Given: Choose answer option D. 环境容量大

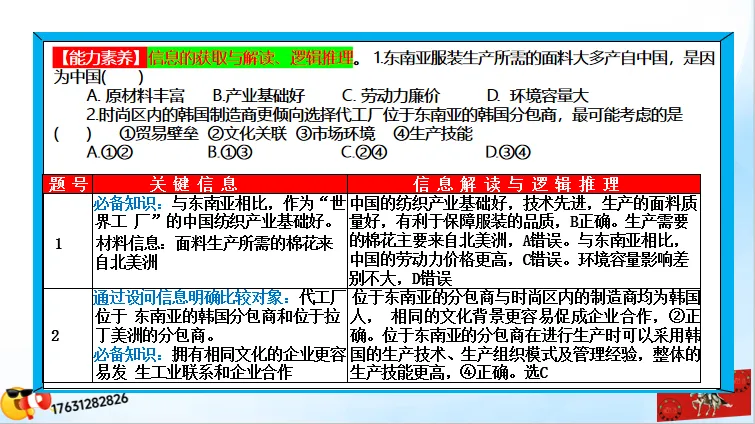Looking at the screenshot, I should (537, 96).
